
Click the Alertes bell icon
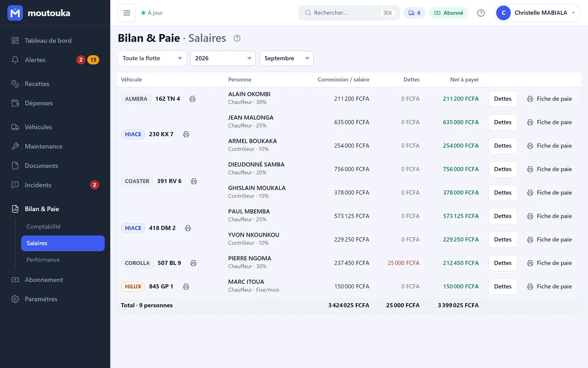(15, 60)
